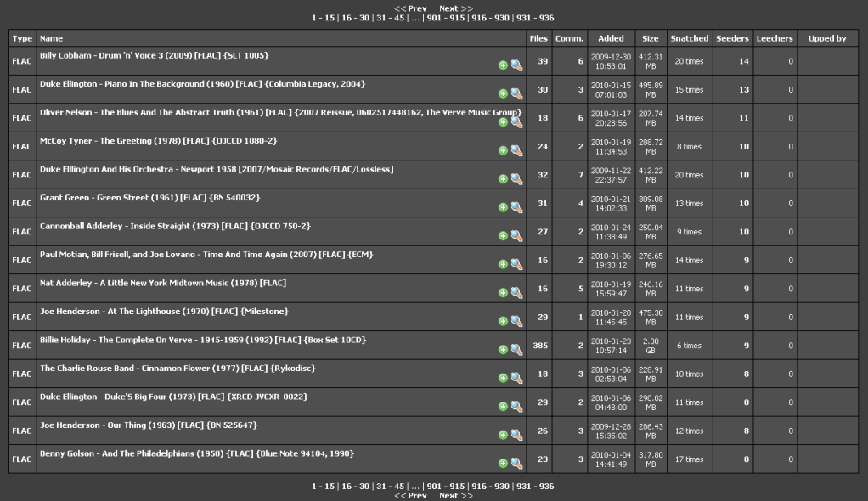
Task: Open Oliver Nelson - The Blues And The Abstract Truth
Action: point(280,112)
